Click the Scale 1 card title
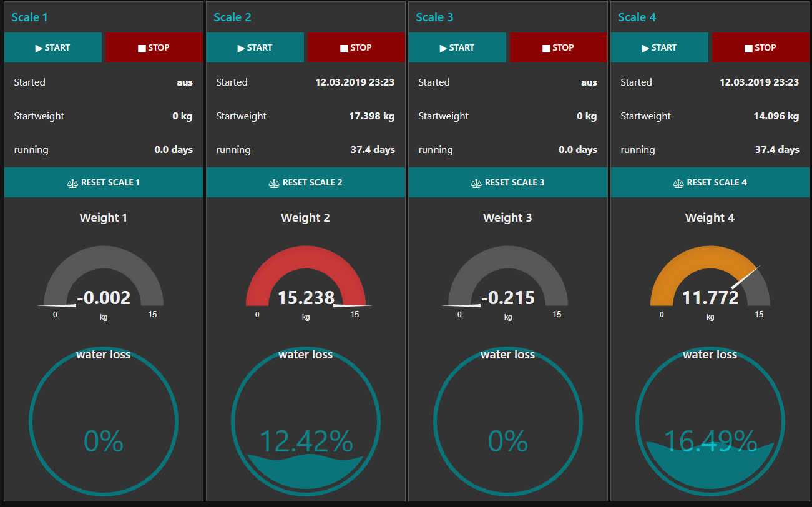812x507 pixels. pyautogui.click(x=29, y=17)
